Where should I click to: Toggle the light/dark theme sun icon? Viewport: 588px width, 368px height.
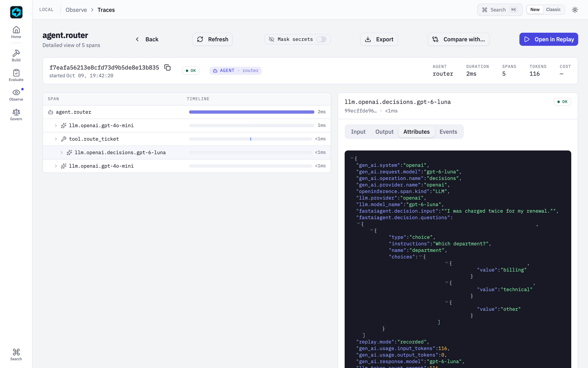tap(575, 10)
